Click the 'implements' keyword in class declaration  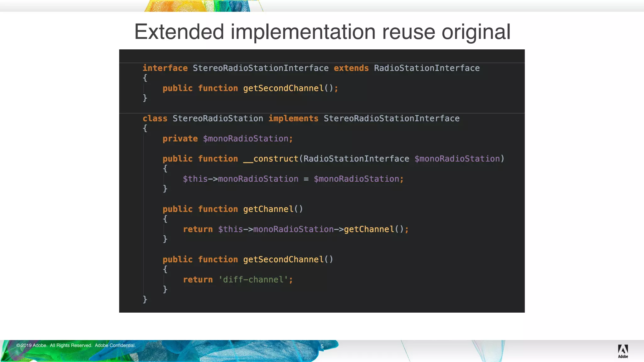pyautogui.click(x=293, y=118)
